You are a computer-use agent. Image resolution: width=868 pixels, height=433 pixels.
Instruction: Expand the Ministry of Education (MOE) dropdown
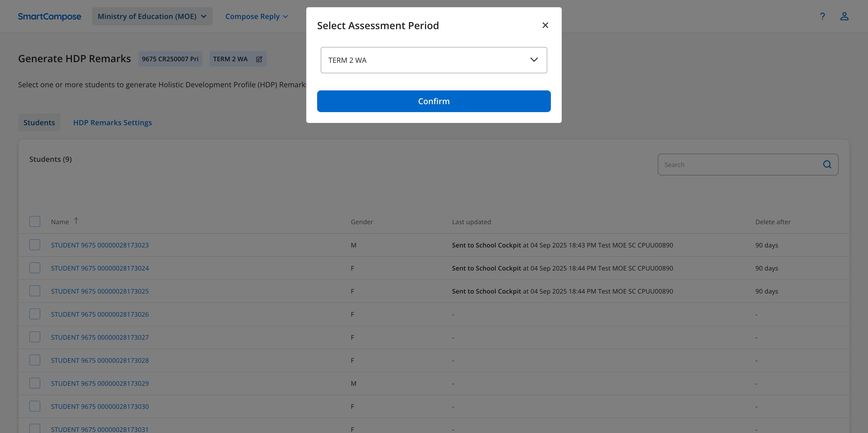tap(152, 16)
